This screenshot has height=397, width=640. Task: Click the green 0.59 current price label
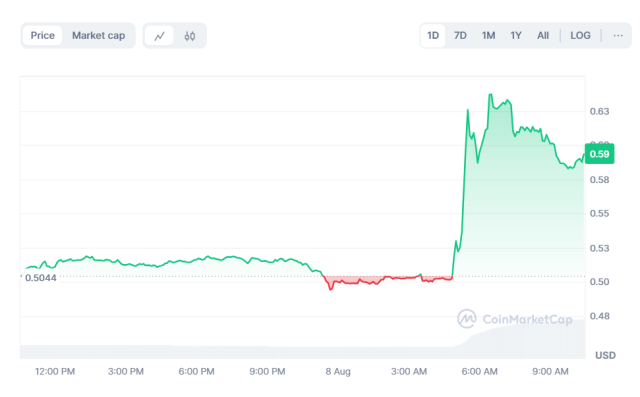(599, 154)
